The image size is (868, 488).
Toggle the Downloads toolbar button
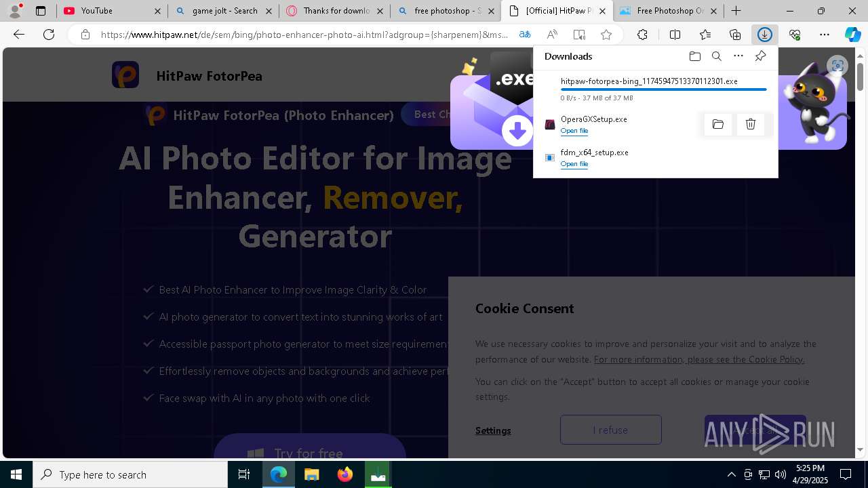point(764,35)
